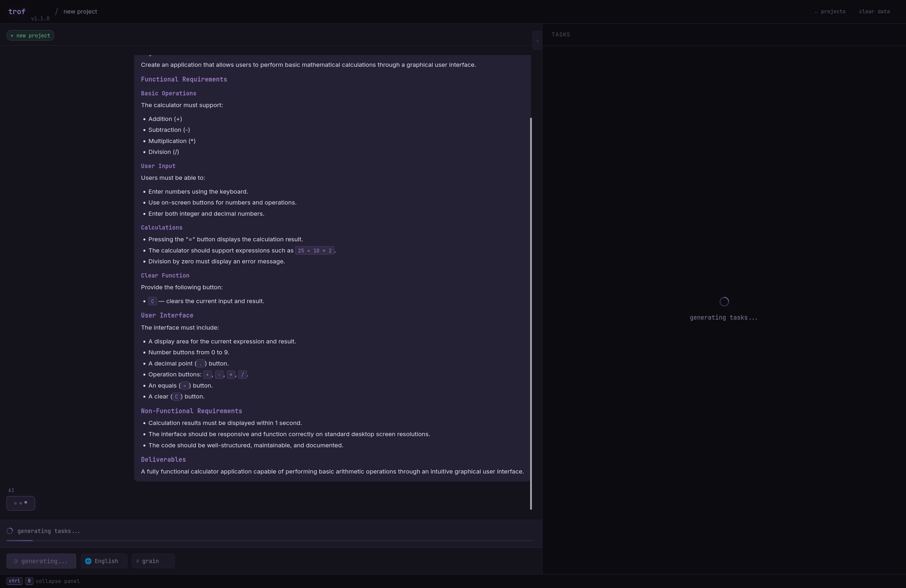Image resolution: width=906 pixels, height=588 pixels.
Task: Click the Clear Function heading
Action: click(165, 275)
